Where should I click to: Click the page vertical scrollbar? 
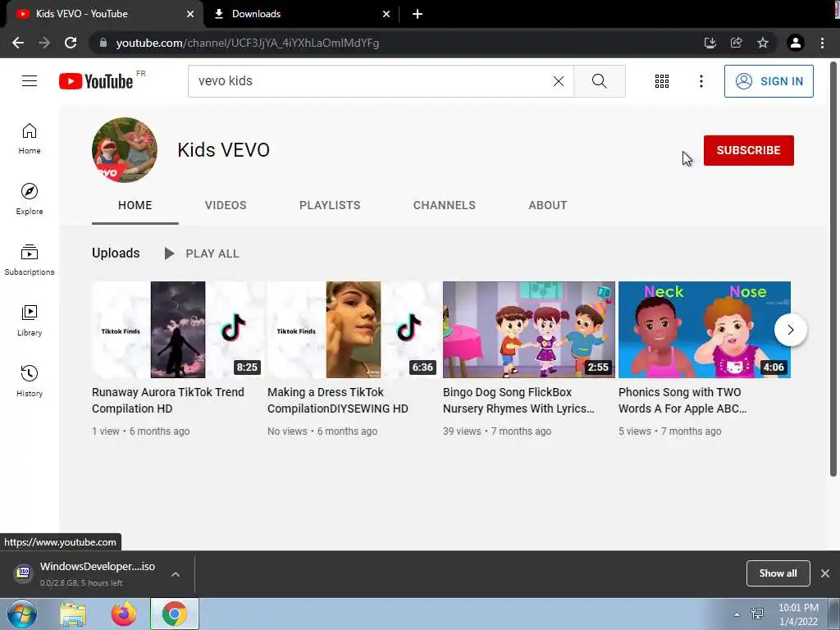833,268
